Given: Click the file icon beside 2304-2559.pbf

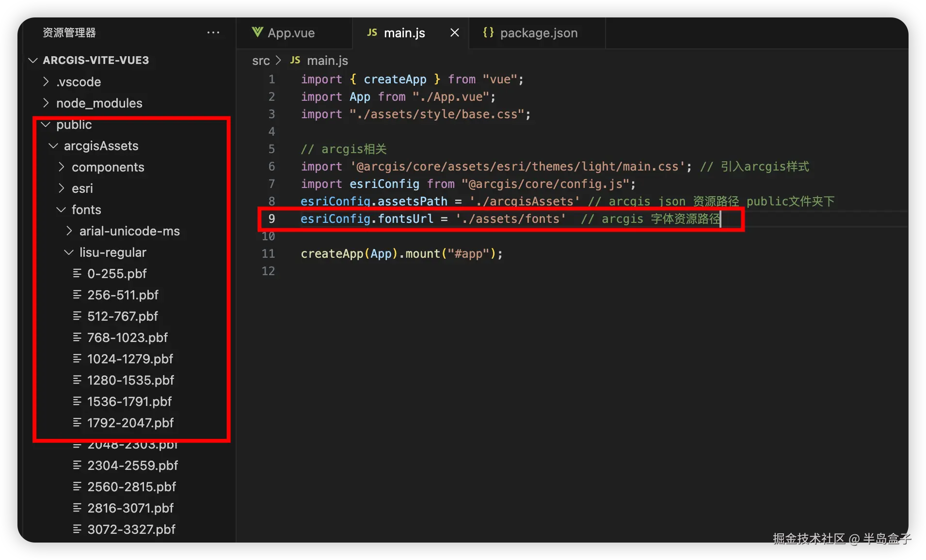Looking at the screenshot, I should point(77,465).
